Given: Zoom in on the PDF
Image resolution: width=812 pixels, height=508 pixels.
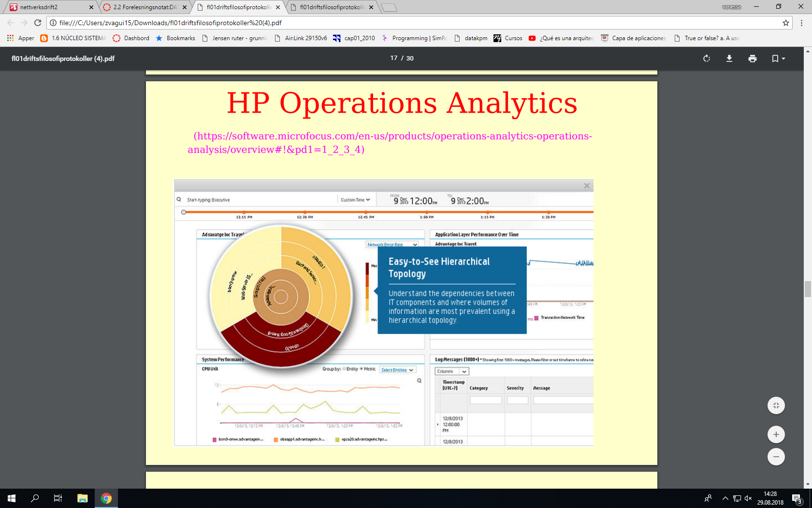Looking at the screenshot, I should coord(776,434).
